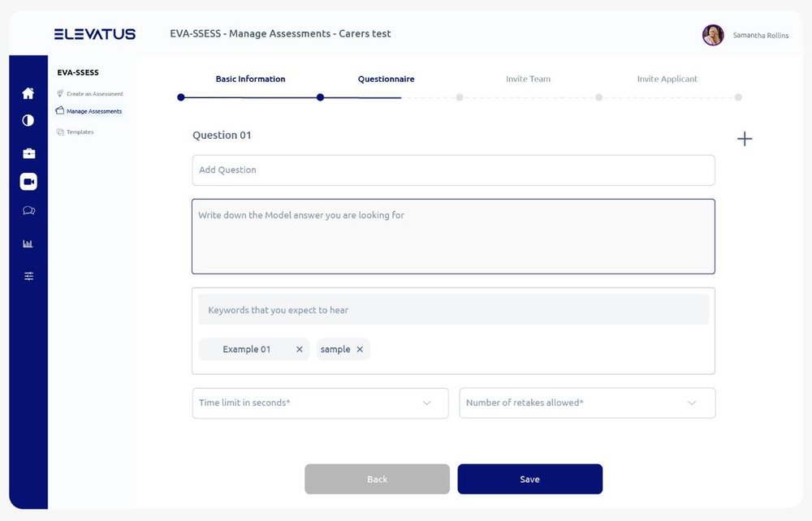Jump to the Invite Applicant step

pyautogui.click(x=667, y=80)
